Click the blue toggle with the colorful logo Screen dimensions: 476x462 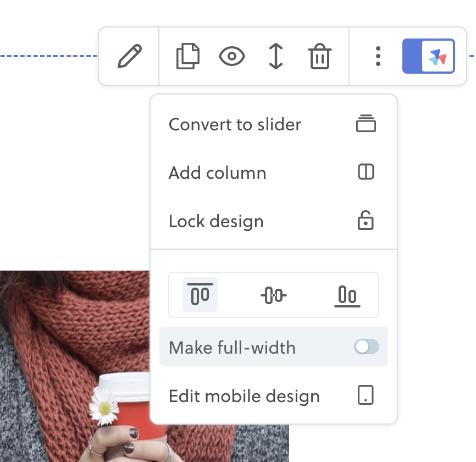[429, 56]
